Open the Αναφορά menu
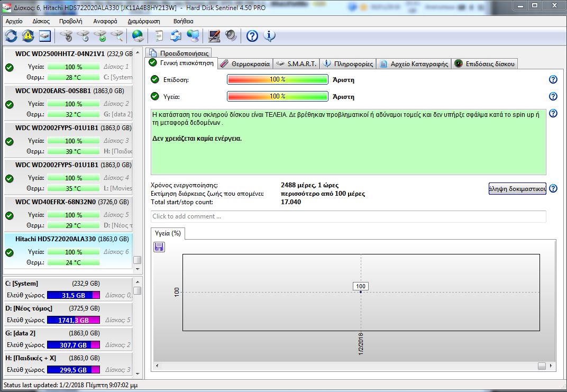This screenshot has height=392, width=567. point(105,21)
